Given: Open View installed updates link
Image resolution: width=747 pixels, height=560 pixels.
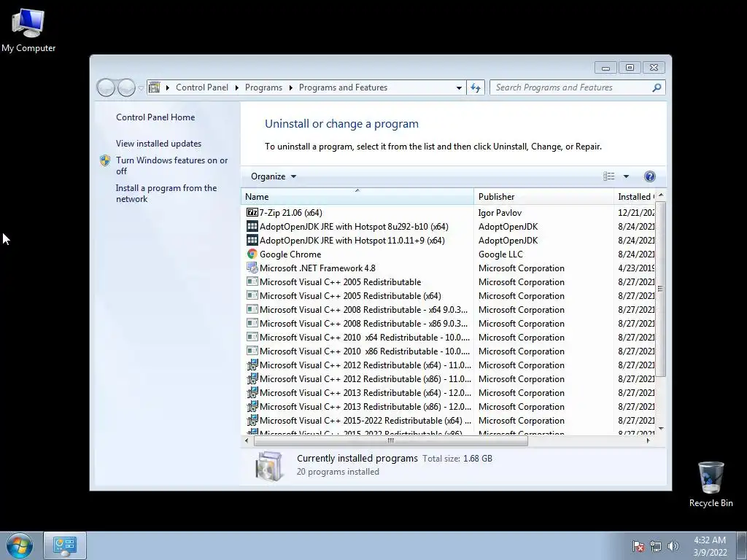Looking at the screenshot, I should tap(158, 144).
